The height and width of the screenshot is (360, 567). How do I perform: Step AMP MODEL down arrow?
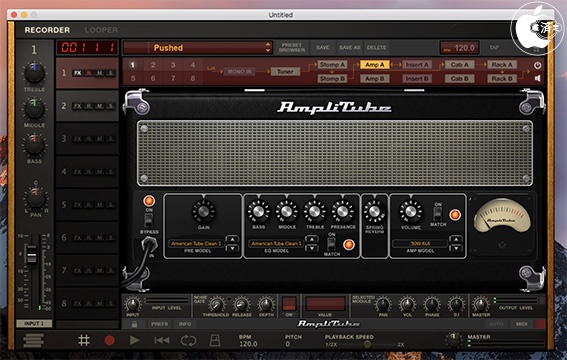(456, 248)
